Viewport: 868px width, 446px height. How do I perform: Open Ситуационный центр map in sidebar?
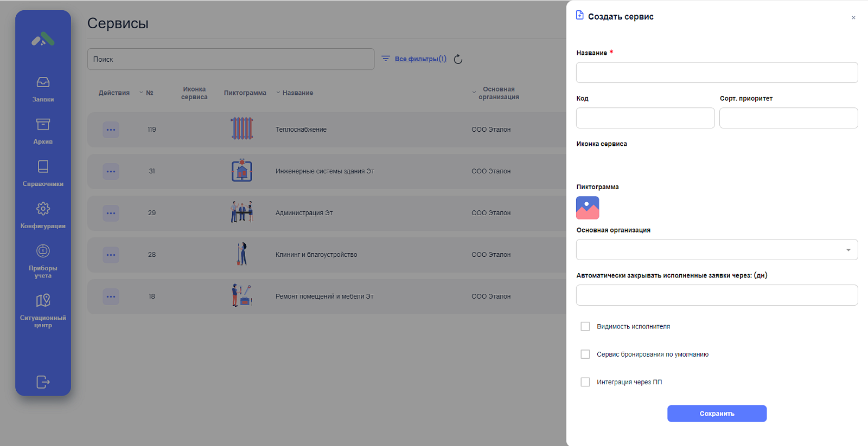[x=43, y=311]
